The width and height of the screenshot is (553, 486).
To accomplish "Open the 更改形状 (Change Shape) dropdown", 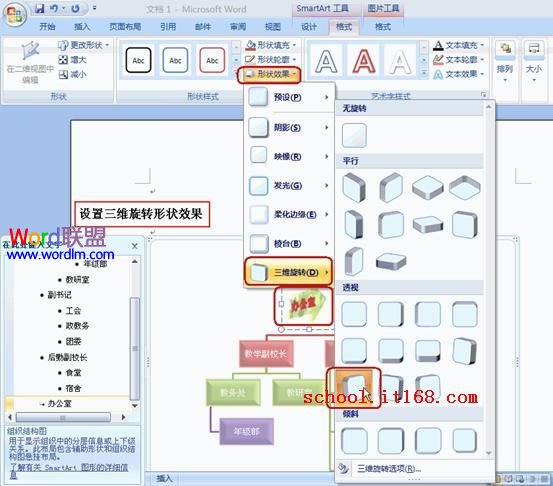I will [84, 45].
